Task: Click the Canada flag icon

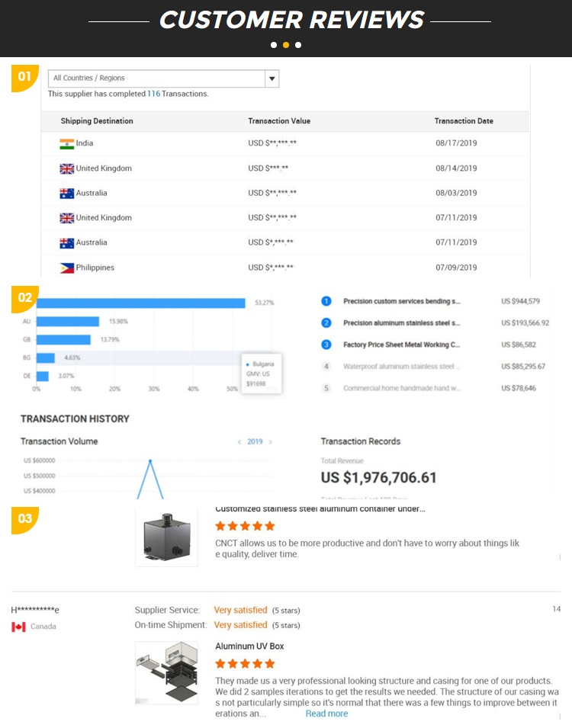Action: (19, 627)
